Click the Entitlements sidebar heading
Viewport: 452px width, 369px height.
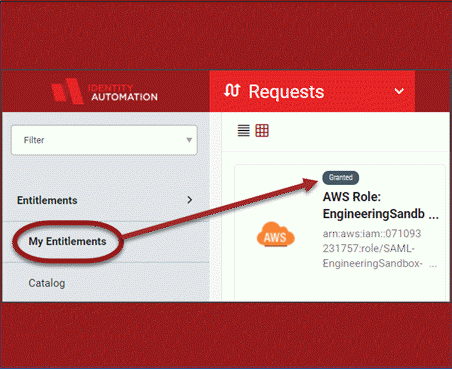(x=47, y=200)
